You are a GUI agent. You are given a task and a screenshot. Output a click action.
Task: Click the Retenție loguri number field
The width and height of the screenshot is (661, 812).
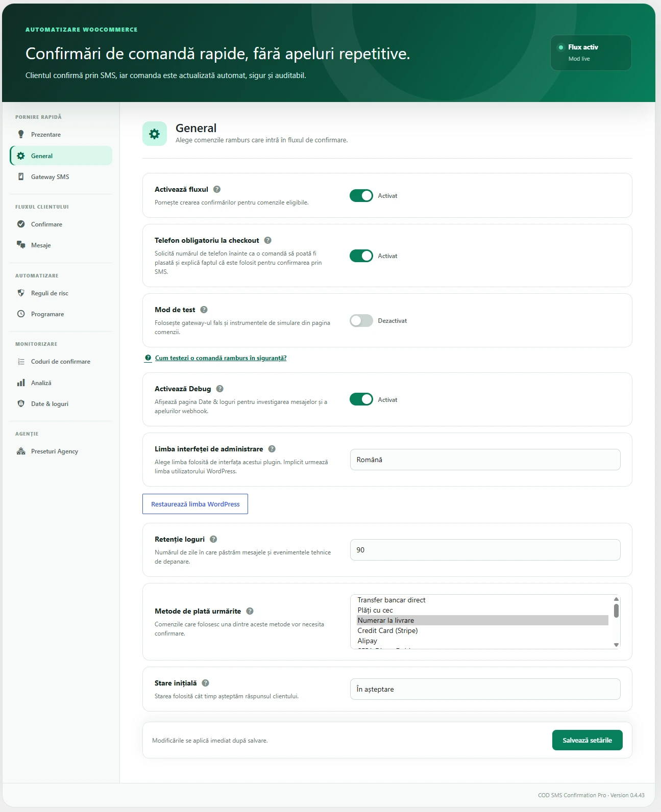485,550
